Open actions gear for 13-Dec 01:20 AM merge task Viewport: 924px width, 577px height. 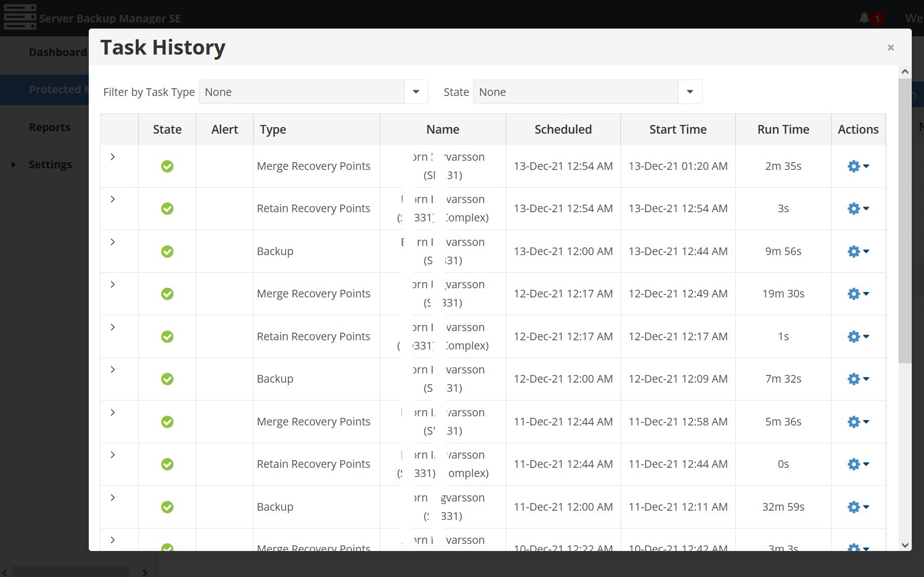pyautogui.click(x=858, y=166)
